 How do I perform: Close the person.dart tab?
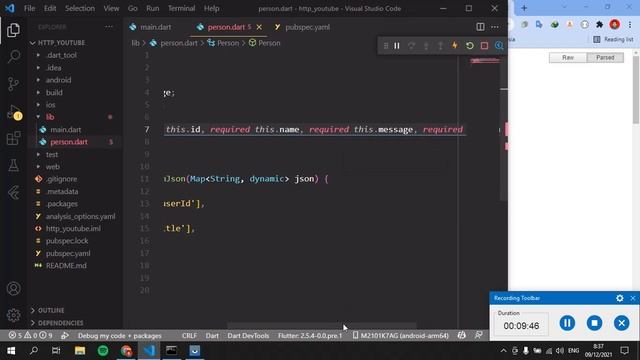pyautogui.click(x=259, y=27)
